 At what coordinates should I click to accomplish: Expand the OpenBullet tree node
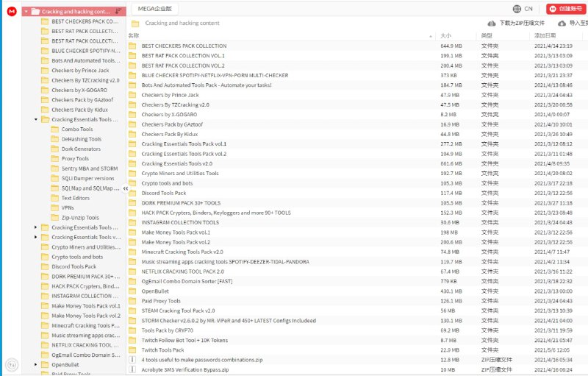[36, 364]
